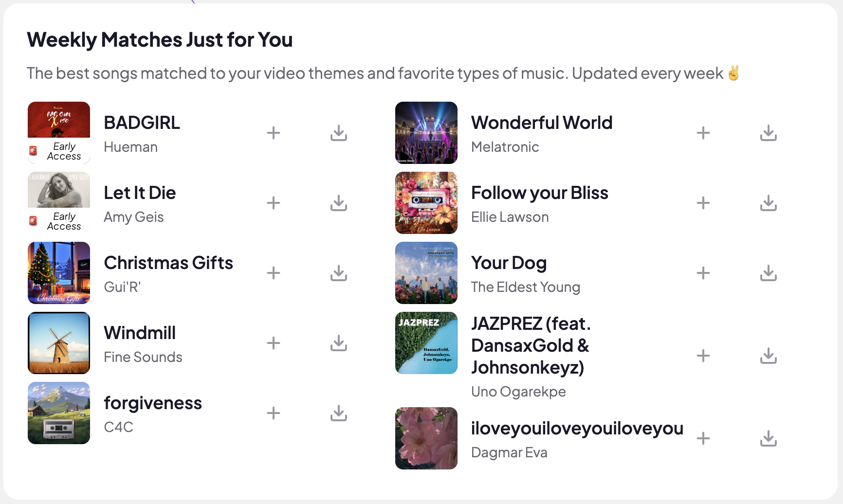Click the artist name Dagmar Eva
The height and width of the screenshot is (504, 843).
coord(509,452)
